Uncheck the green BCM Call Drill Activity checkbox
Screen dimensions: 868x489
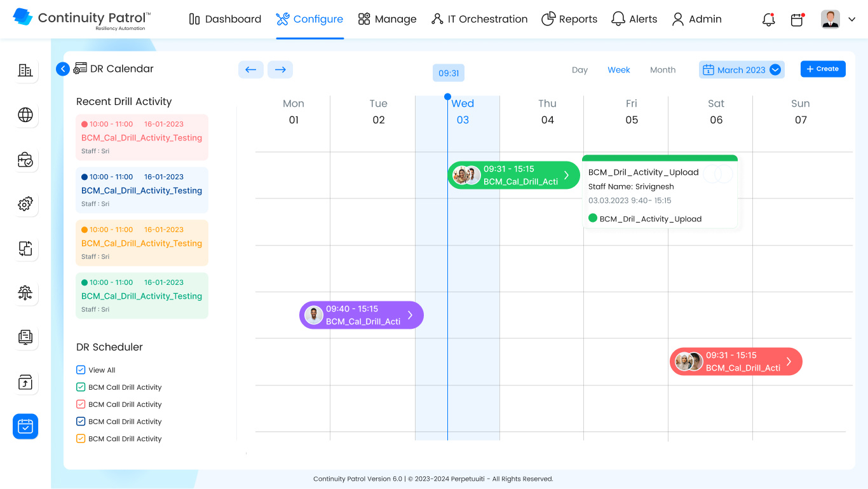click(81, 387)
